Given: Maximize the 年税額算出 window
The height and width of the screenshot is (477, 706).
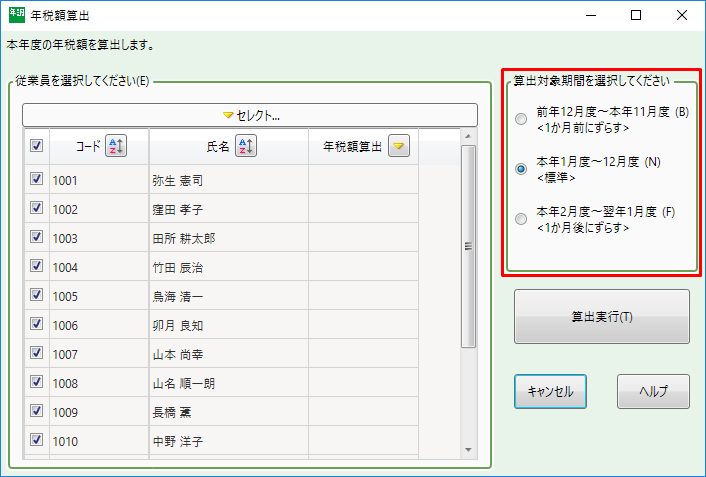Looking at the screenshot, I should click(636, 15).
